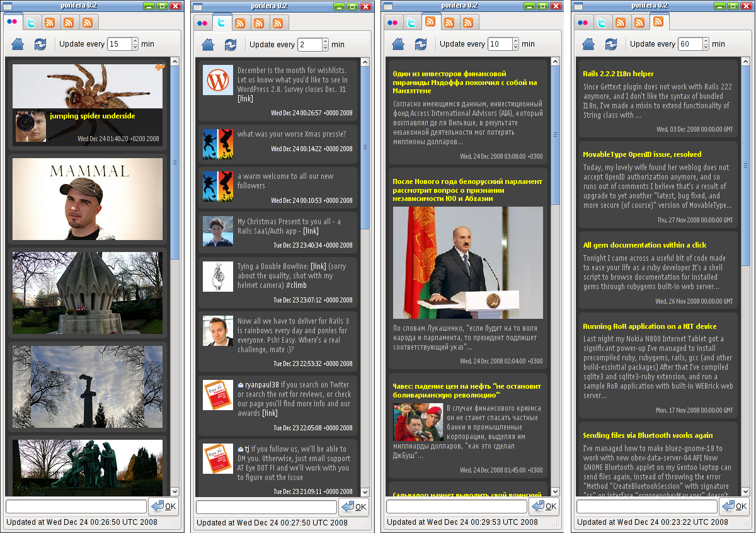
Task: Select Flickr tab in the 2 min window
Action: 202,23
